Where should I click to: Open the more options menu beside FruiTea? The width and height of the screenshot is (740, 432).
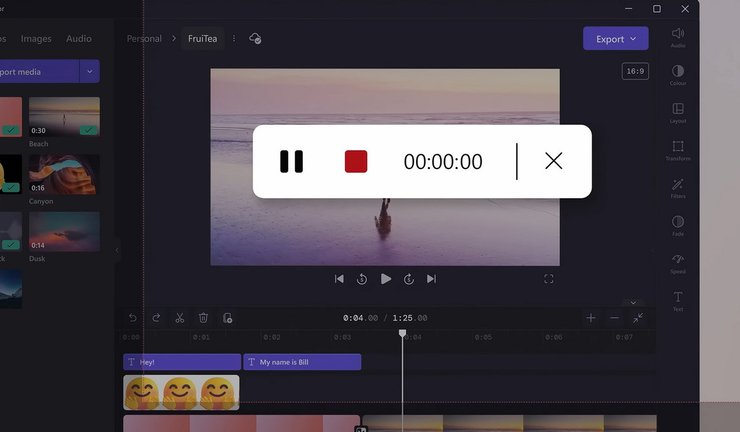(x=234, y=38)
